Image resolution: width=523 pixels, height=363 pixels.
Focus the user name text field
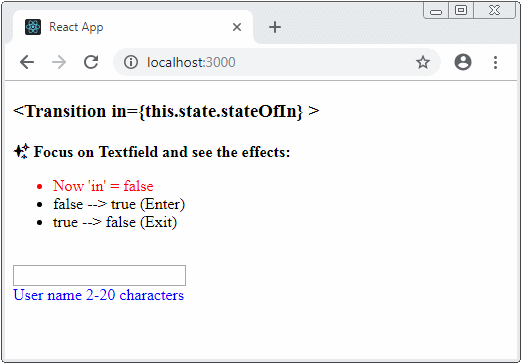pos(99,275)
